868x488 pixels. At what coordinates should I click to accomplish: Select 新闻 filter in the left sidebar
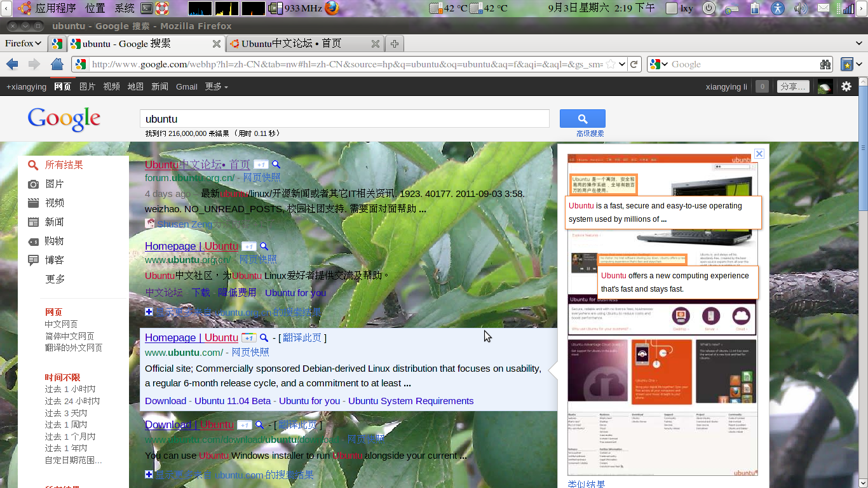[54, 222]
